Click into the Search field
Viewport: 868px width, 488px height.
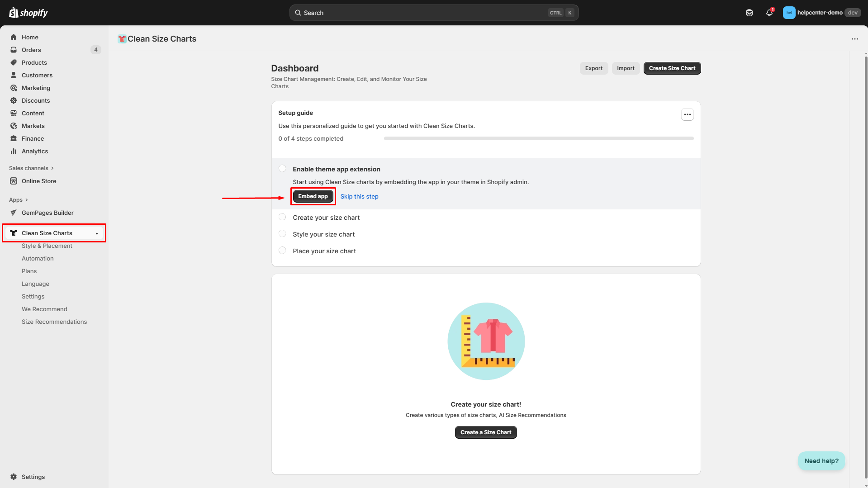[x=434, y=13]
